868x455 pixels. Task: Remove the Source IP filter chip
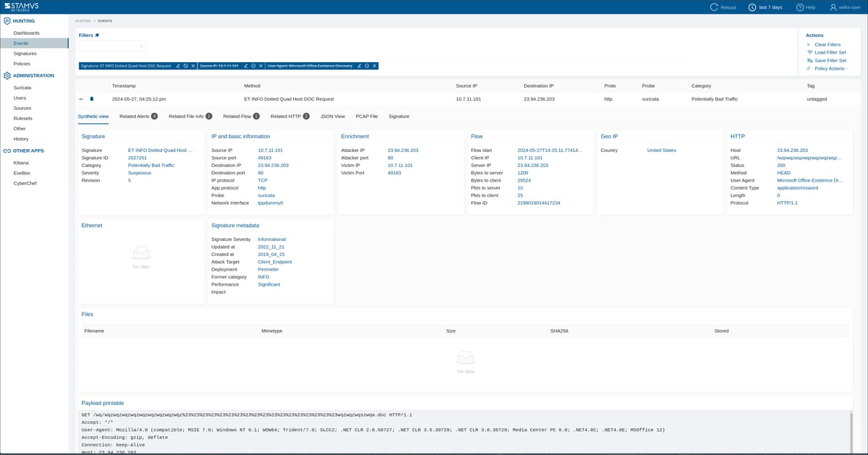tap(261, 66)
